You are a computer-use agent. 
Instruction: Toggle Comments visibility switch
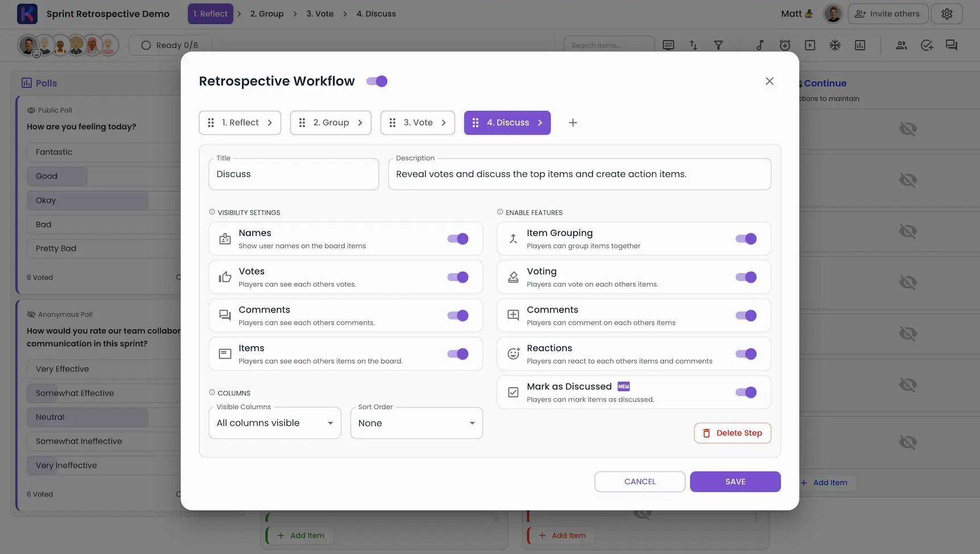point(458,316)
